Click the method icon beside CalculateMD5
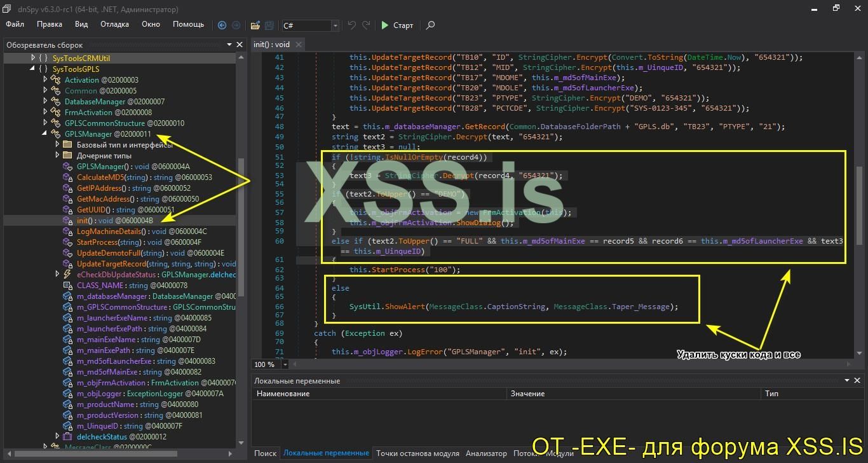868x463 pixels. 68,177
